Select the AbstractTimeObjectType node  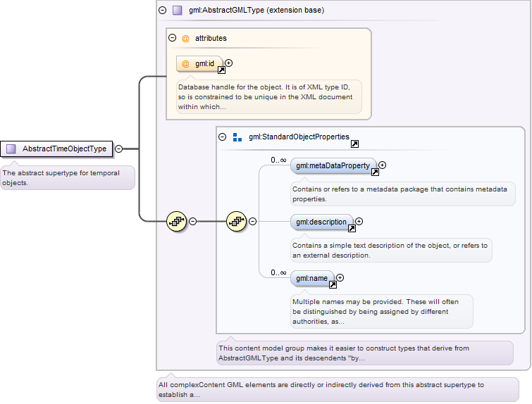(x=56, y=149)
